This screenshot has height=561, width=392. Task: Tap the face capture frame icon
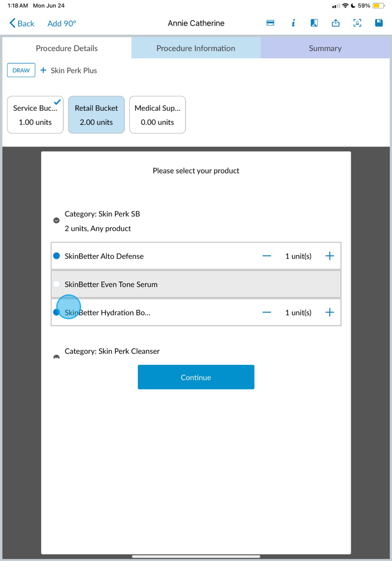tap(357, 23)
